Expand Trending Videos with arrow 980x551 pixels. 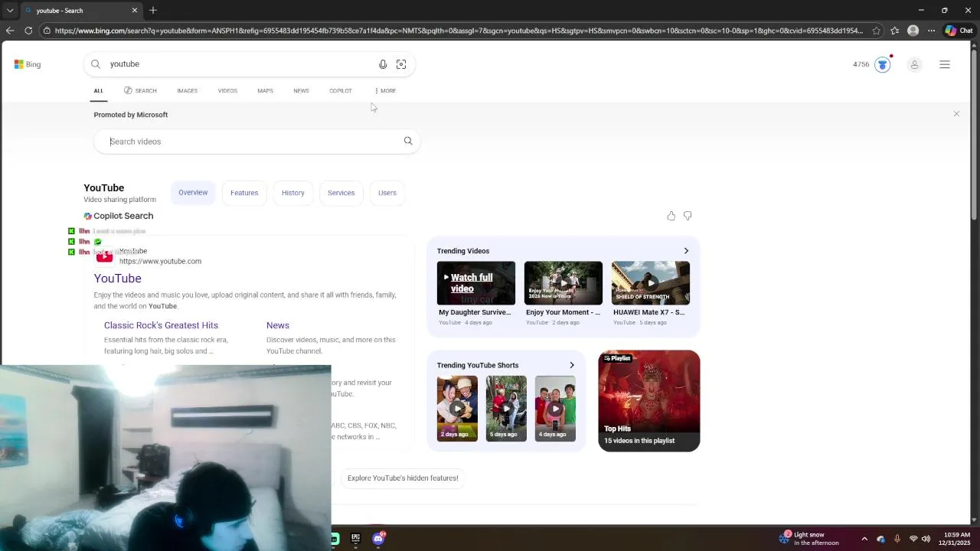686,251
